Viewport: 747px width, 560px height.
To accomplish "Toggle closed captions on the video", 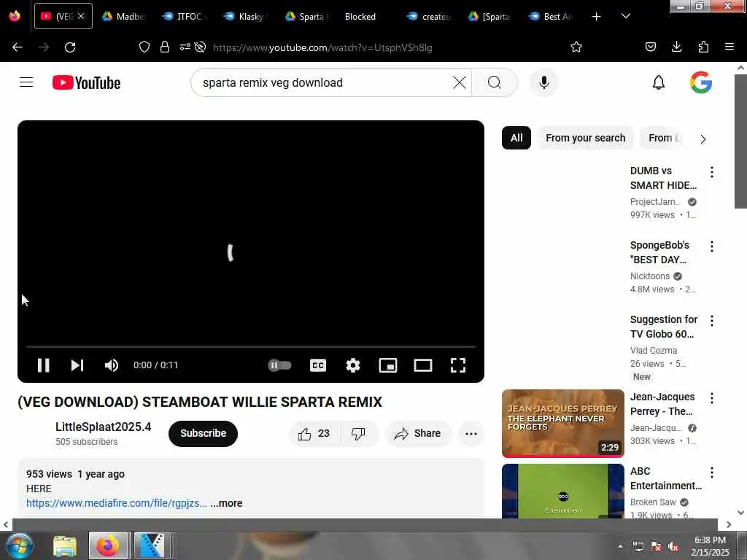I will [x=318, y=365].
